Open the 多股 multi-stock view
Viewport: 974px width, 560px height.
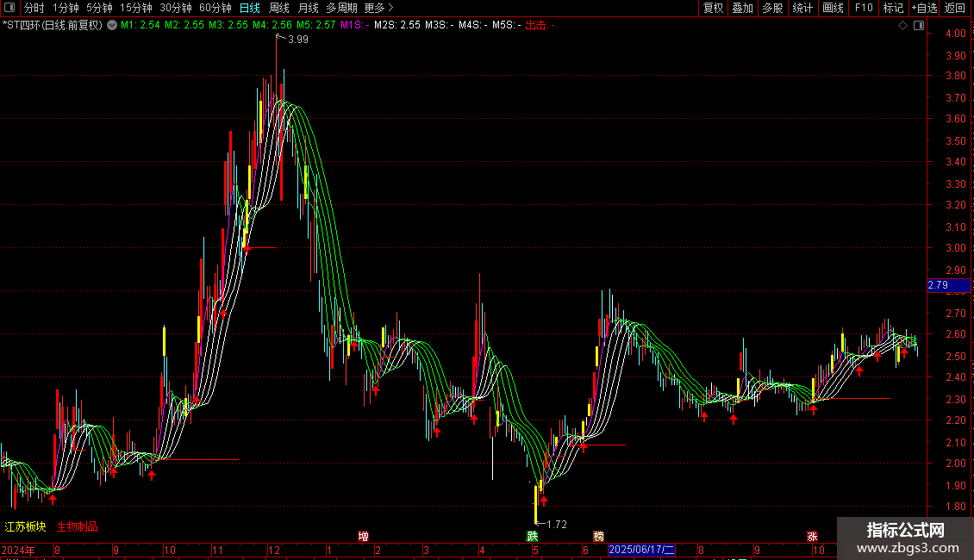tap(773, 8)
